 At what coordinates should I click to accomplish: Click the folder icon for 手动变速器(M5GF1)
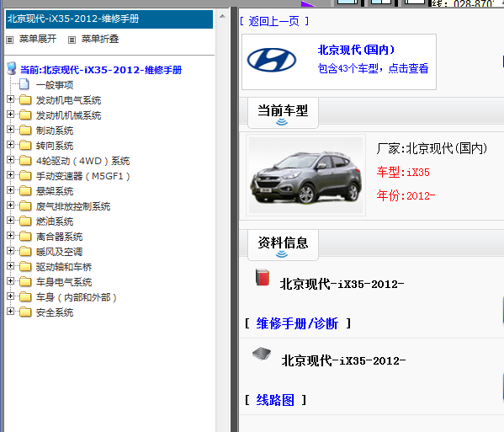(25, 176)
